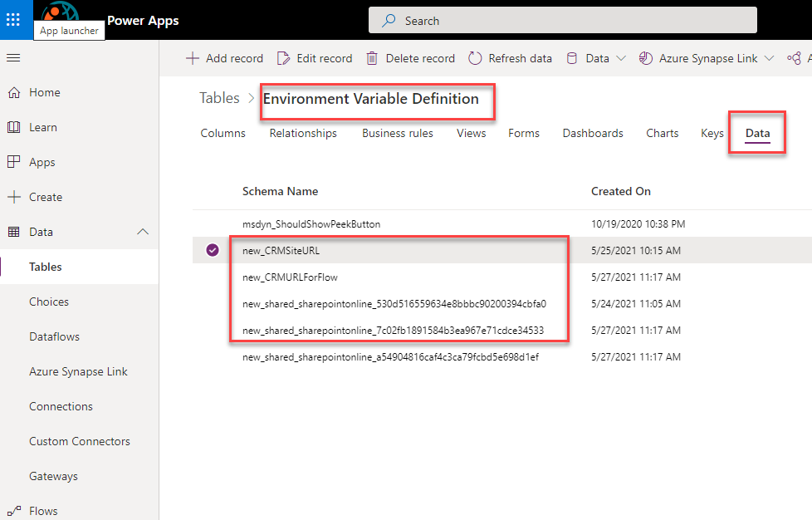
Task: Click the Add record plus icon
Action: click(x=192, y=58)
